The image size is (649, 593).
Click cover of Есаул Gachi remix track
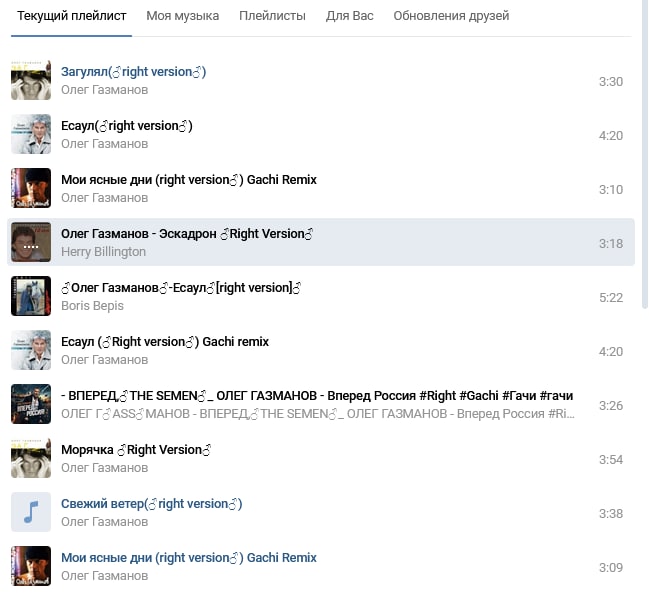pyautogui.click(x=31, y=350)
